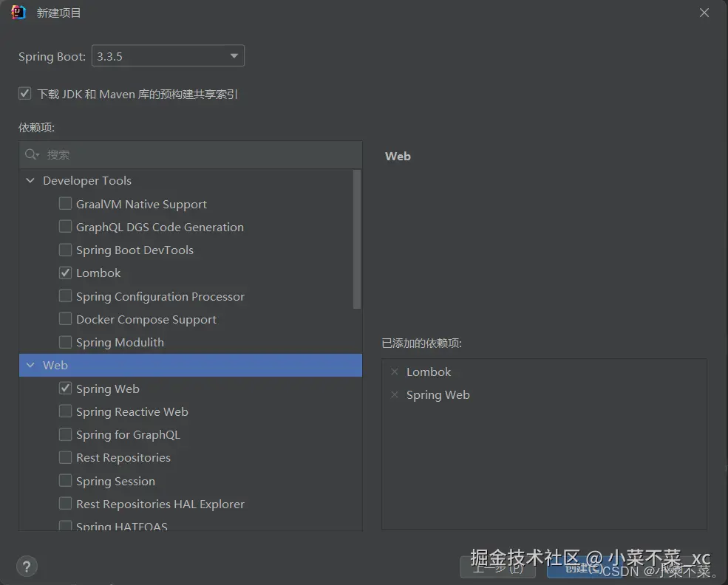Enable Spring Modulith checkbox
Viewport: 728px width, 585px height.
point(65,342)
